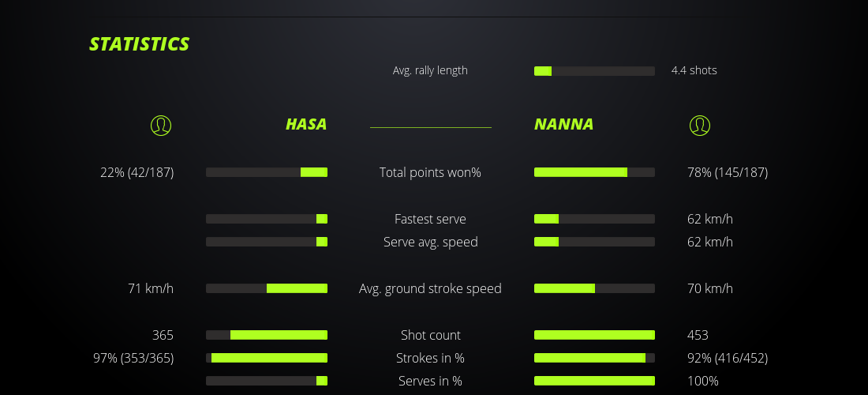Image resolution: width=868 pixels, height=395 pixels.
Task: Click HASA's Avg. ground stroke speed bar
Action: 267,288
